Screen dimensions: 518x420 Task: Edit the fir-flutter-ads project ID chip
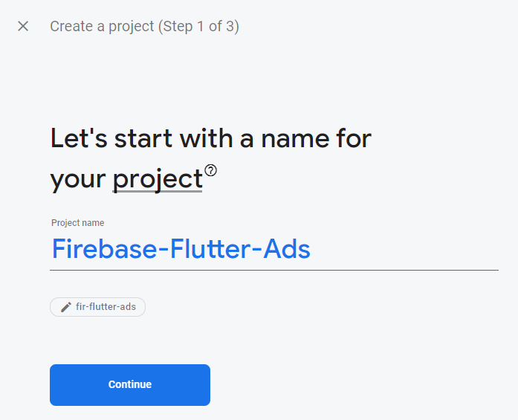pyautogui.click(x=97, y=307)
